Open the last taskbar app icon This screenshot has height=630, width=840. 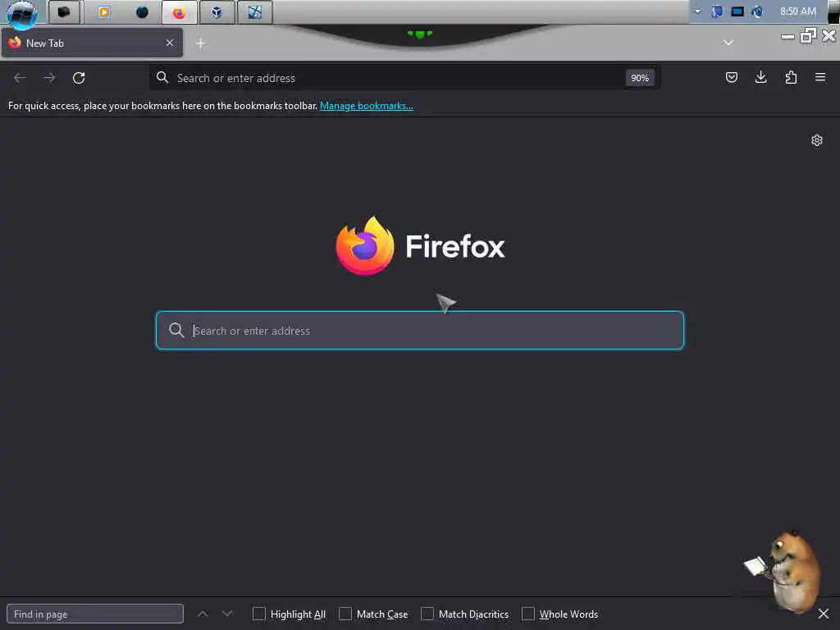[255, 12]
